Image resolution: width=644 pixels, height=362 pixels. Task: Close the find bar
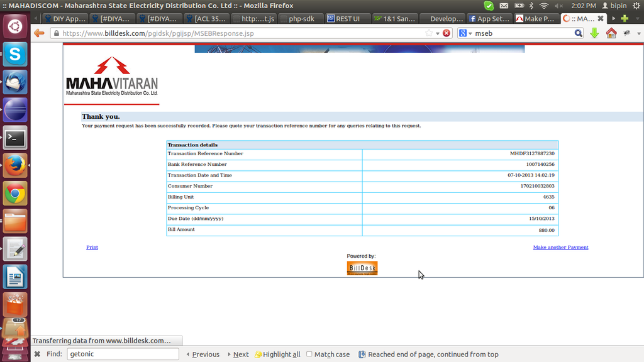click(x=36, y=354)
